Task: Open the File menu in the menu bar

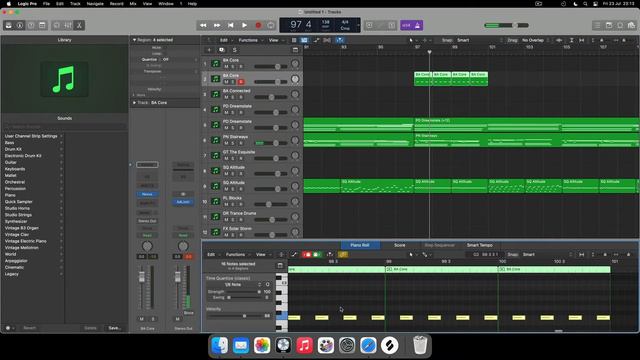Action: tap(47, 4)
